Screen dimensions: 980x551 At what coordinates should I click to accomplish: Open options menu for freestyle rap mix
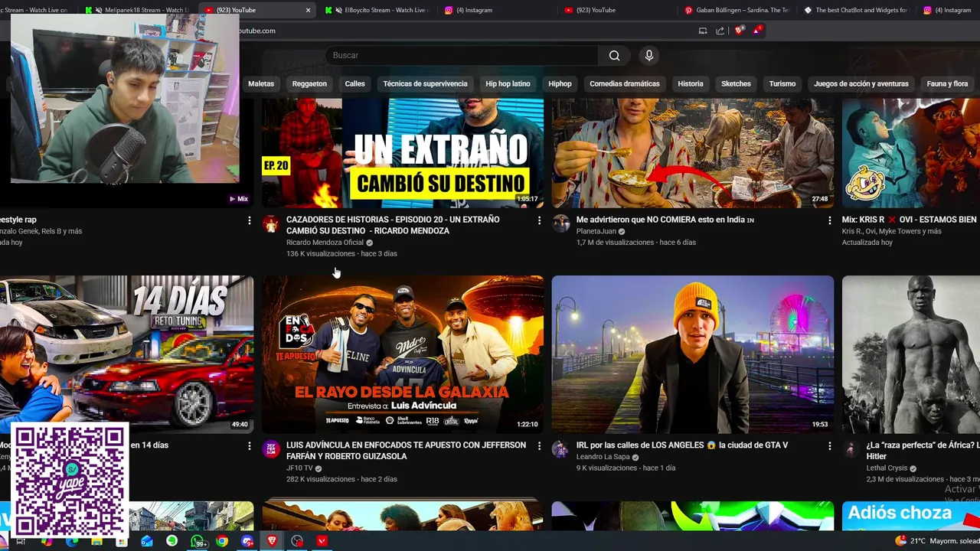(x=249, y=220)
